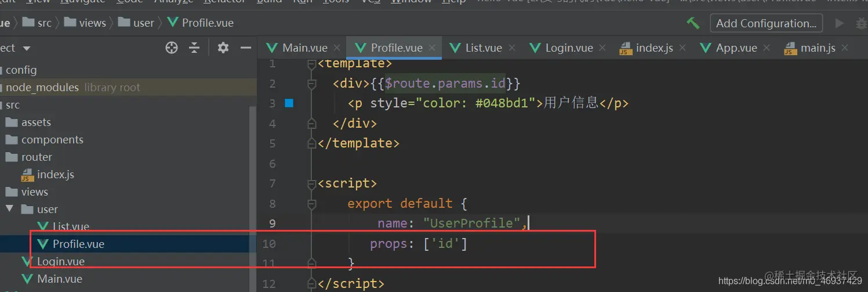This screenshot has height=292, width=868.
Task: Switch to the index.js editor tab
Action: click(647, 48)
